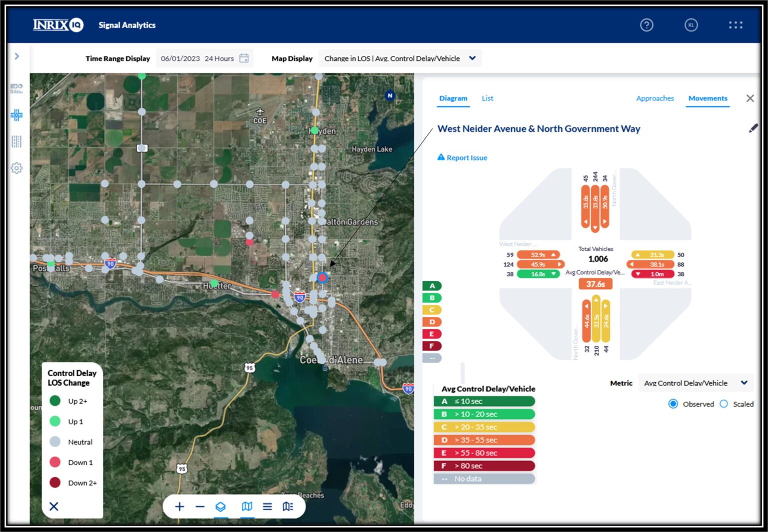Viewport: 768px width, 532px height.
Task: Open the settings gear in the sidebar
Action: click(x=16, y=168)
